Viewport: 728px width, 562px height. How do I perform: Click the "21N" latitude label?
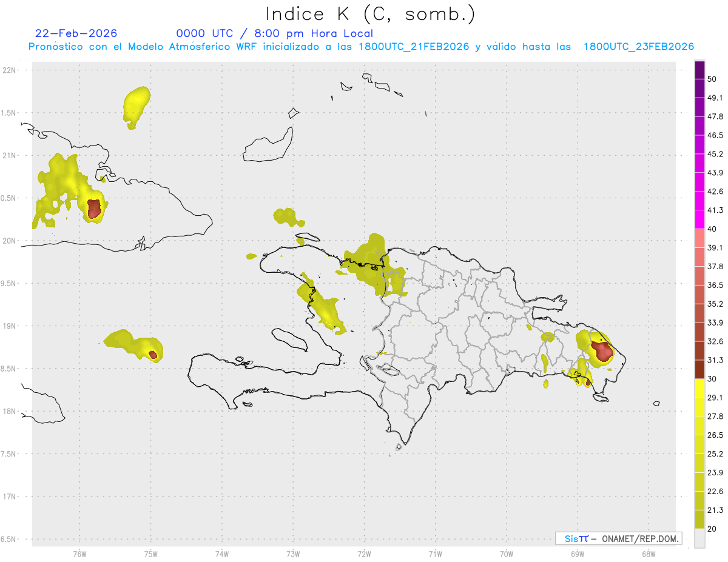(9, 155)
